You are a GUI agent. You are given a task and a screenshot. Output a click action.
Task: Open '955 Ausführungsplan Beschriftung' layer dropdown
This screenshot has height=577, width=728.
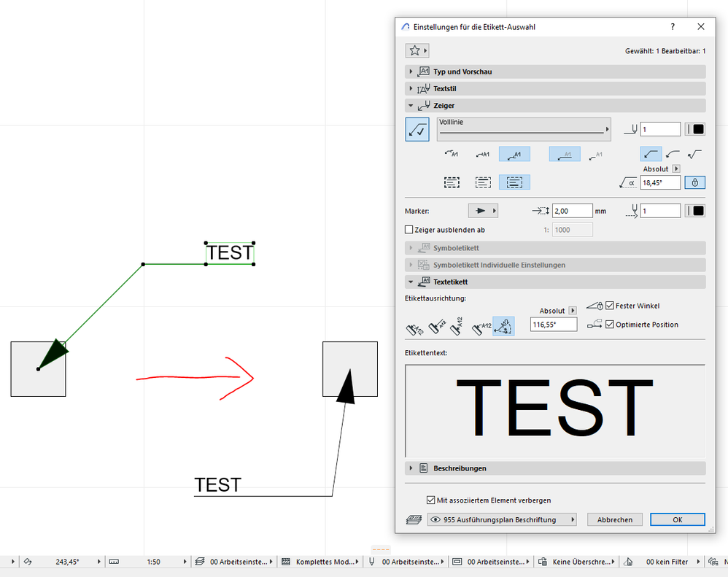pos(502,519)
